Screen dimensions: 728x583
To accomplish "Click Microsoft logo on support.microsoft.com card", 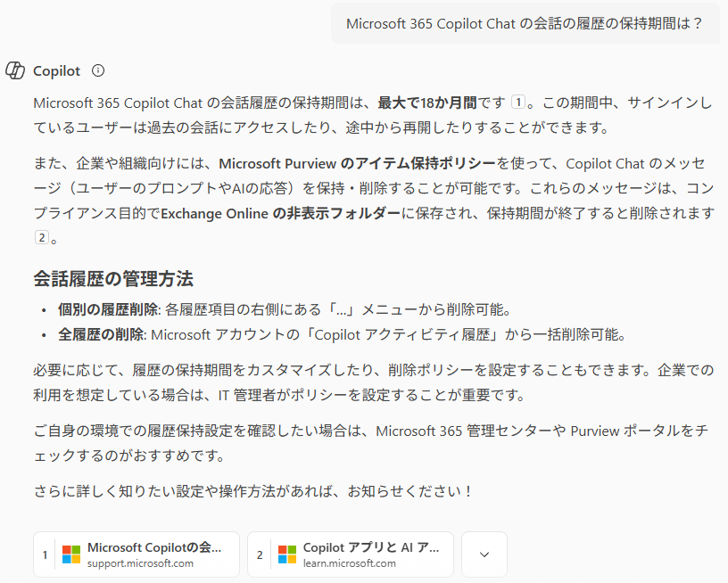I will click(71, 554).
